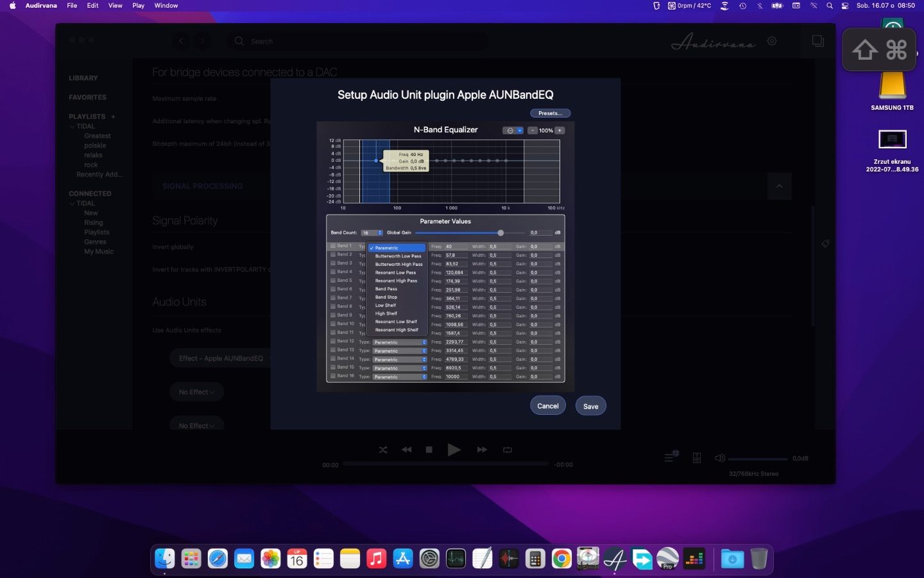Enable the Band 15 checkbox
Image resolution: width=924 pixels, height=578 pixels.
[x=333, y=367]
